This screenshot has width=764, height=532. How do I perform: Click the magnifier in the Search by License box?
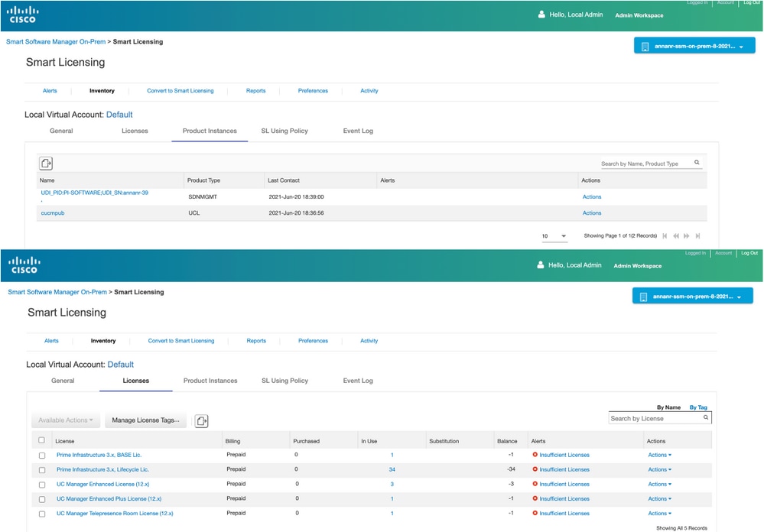click(706, 418)
